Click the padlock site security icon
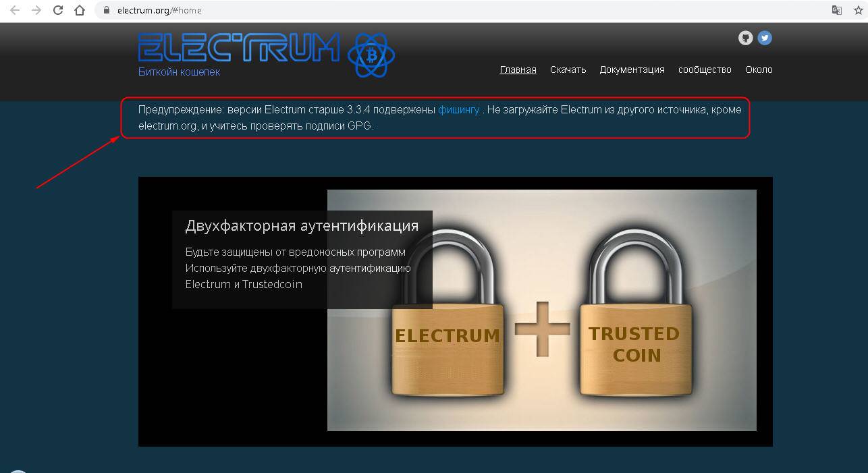This screenshot has width=868, height=473. [106, 10]
